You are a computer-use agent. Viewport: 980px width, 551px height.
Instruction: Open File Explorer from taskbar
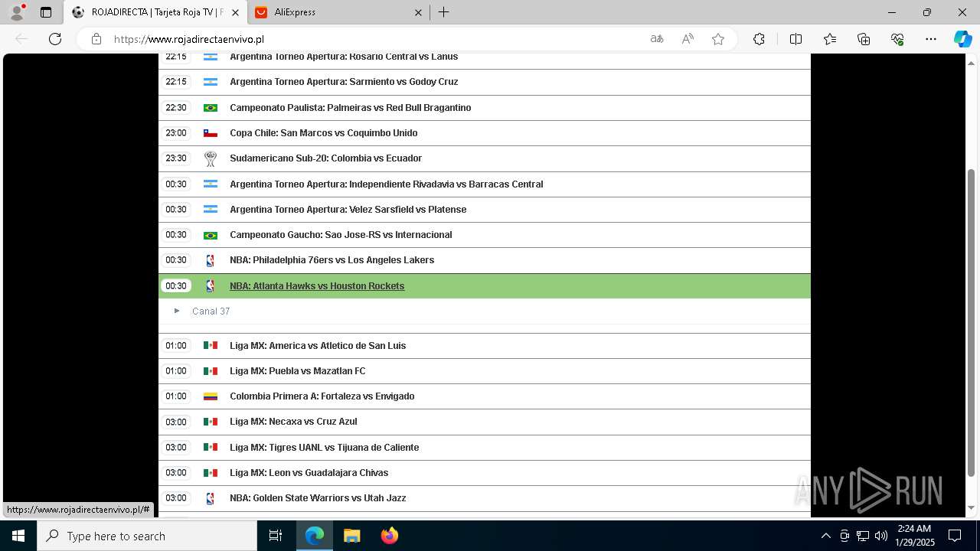pyautogui.click(x=351, y=536)
